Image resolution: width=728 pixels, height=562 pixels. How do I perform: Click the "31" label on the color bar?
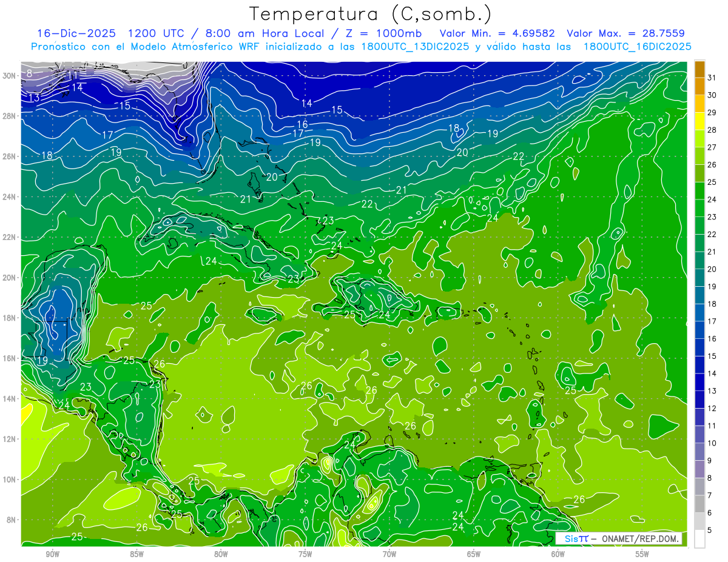pyautogui.click(x=712, y=78)
